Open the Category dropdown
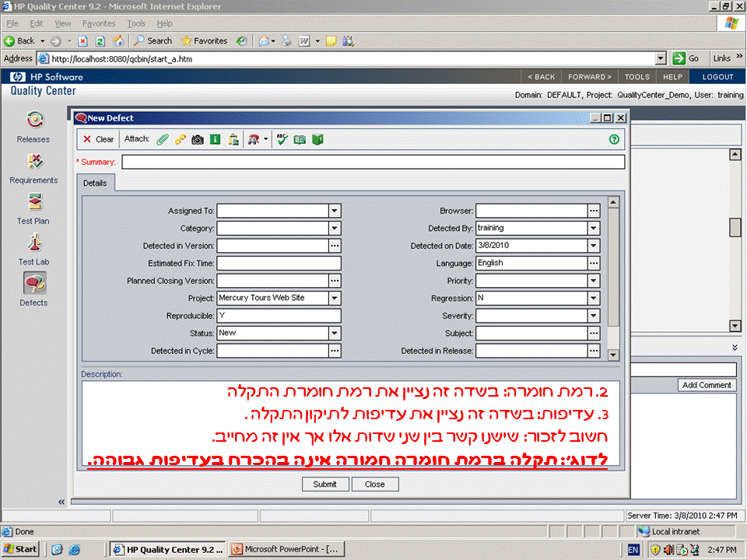Screen dimensions: 747x560 coord(335,228)
